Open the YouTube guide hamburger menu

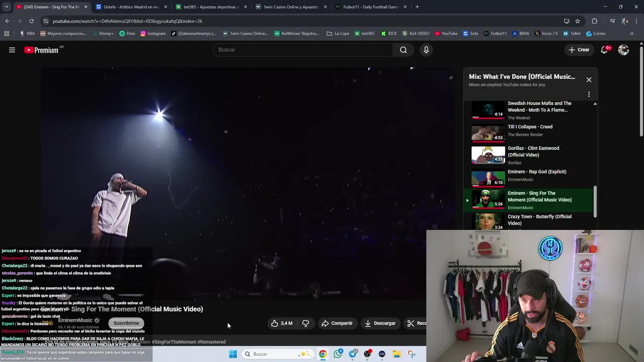(x=12, y=50)
